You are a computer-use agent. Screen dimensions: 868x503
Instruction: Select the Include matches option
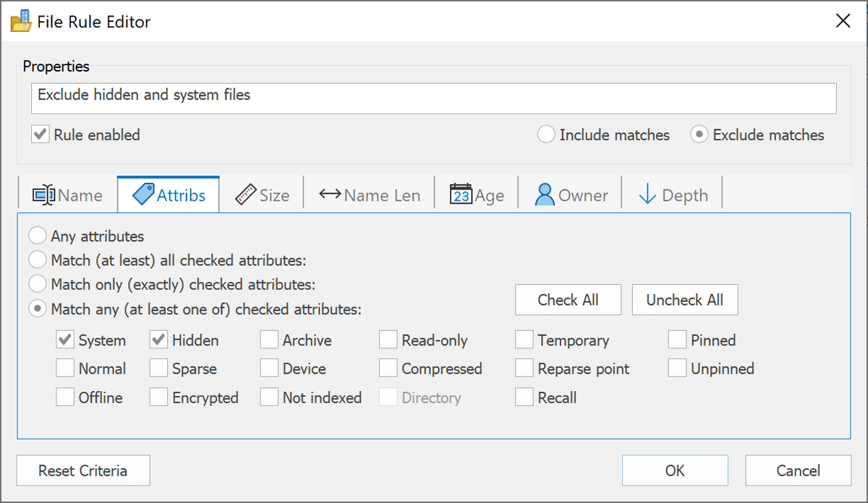pyautogui.click(x=546, y=134)
